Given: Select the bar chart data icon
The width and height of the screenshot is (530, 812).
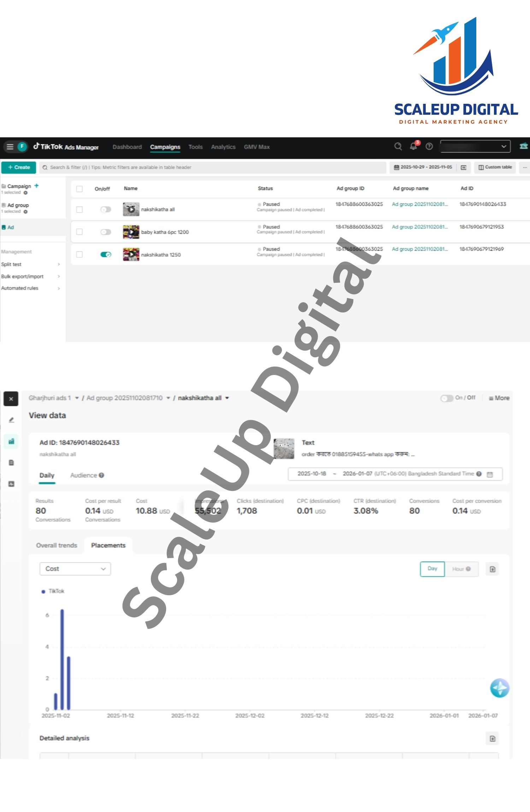Looking at the screenshot, I should click(x=11, y=441).
